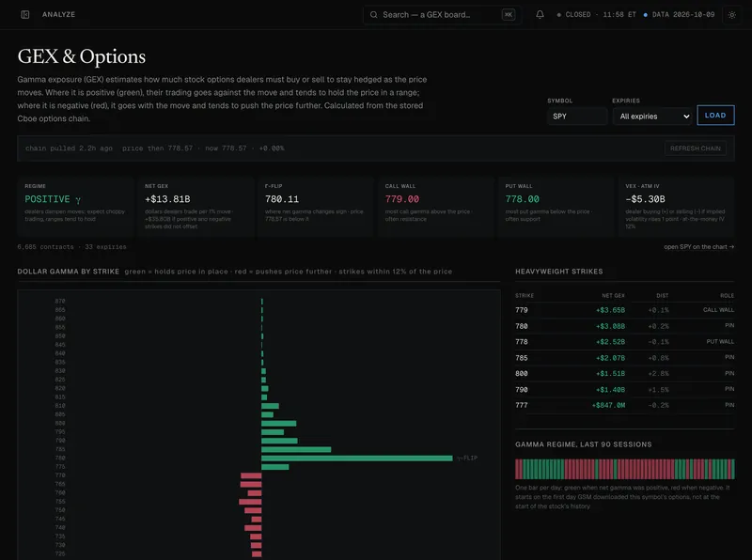Select strike 800 heavyweight row
Viewport: 752px width, 560px height.
pyautogui.click(x=624, y=374)
